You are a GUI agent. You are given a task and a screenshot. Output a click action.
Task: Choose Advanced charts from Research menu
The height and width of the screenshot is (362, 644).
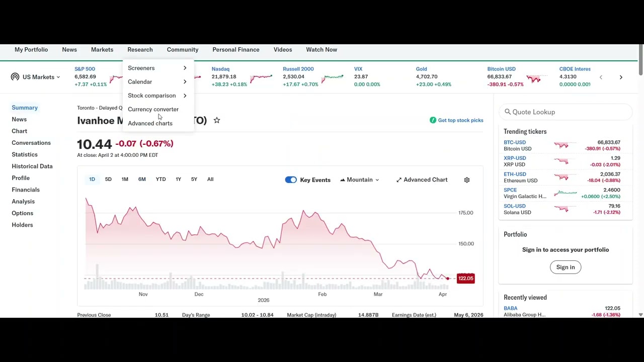[x=150, y=123]
